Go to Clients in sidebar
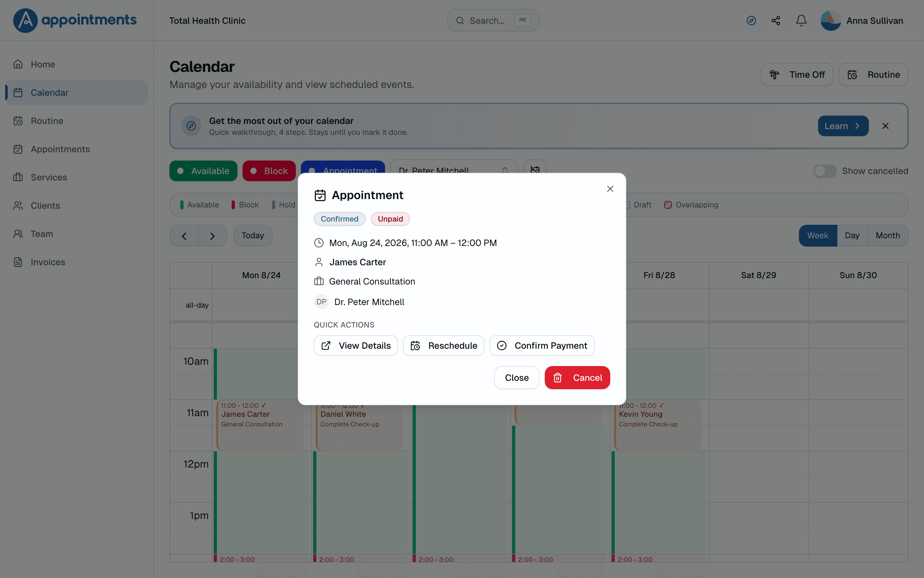Screen dimensions: 924x578 click(77, 206)
